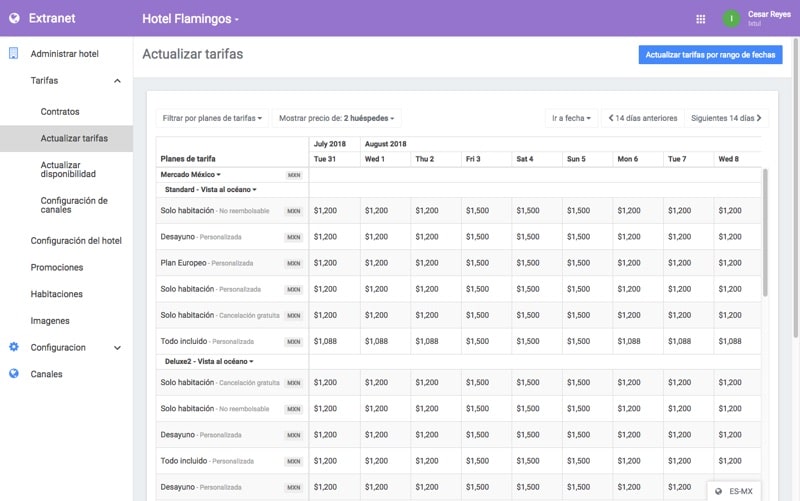Go to Siguientes 14 días
The image size is (800, 501).
(727, 118)
